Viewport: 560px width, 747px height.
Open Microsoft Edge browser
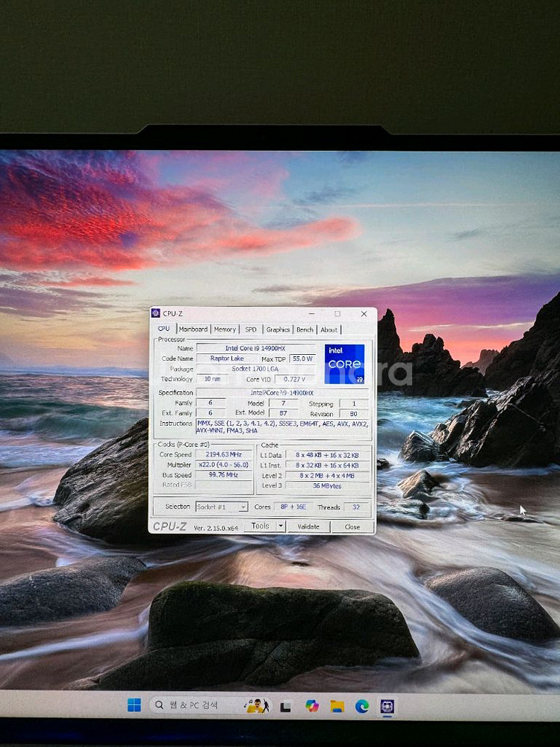point(362,706)
